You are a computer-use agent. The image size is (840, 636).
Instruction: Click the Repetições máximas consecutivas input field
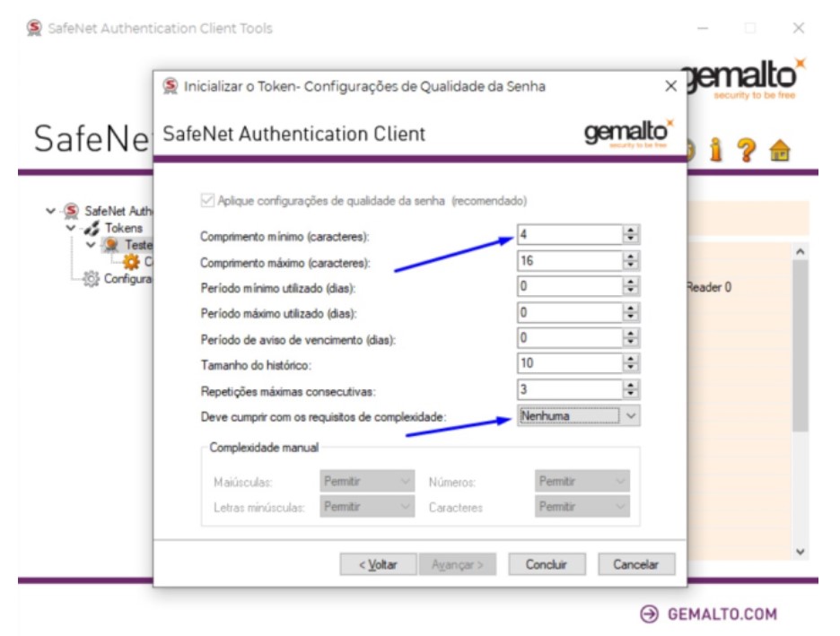570,389
